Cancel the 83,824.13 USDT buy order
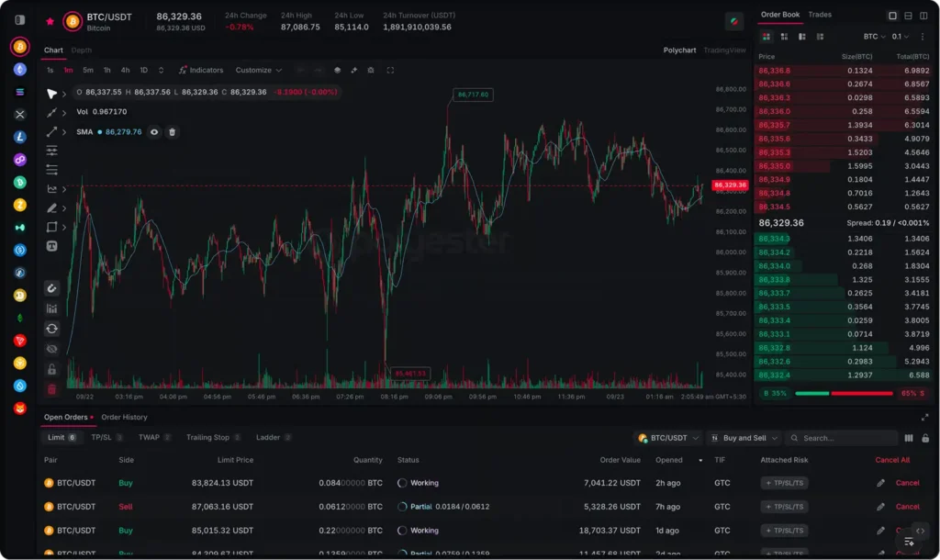 (907, 483)
